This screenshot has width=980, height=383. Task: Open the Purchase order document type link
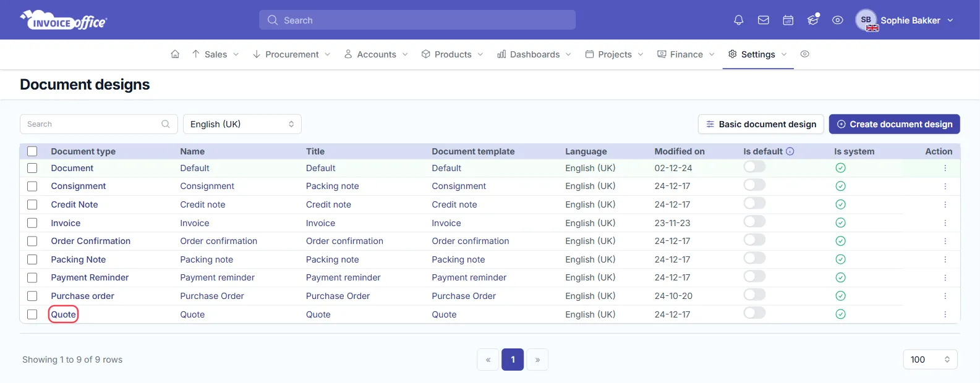[83, 296]
